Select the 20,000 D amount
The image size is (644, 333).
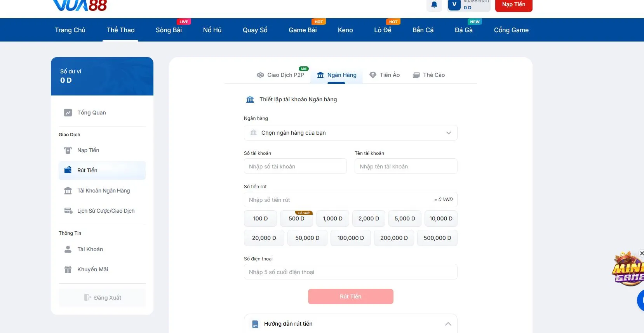coord(264,238)
